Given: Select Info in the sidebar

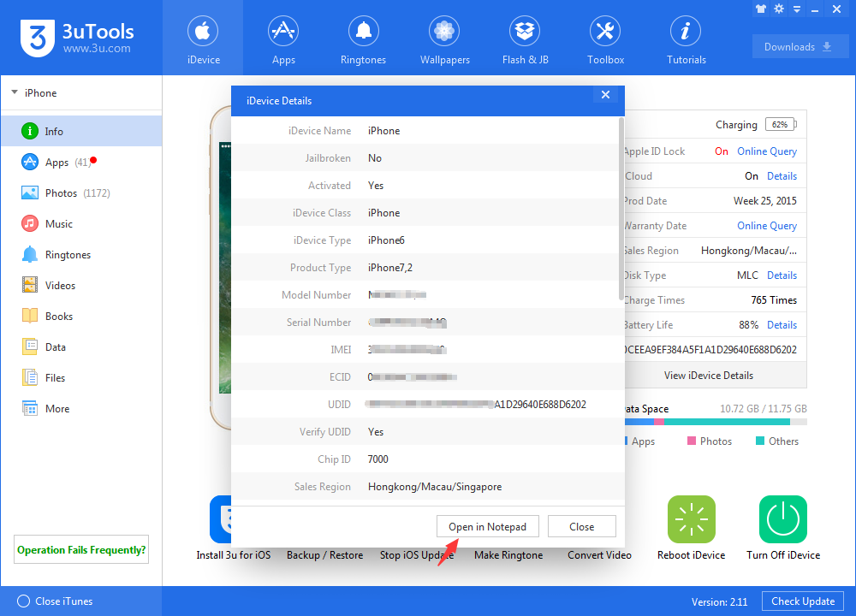Looking at the screenshot, I should click(81, 131).
